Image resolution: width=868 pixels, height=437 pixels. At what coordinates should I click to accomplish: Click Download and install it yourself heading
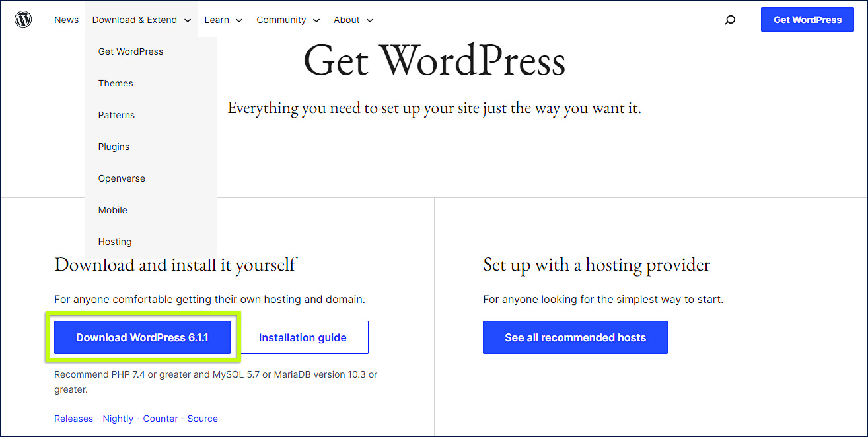[x=175, y=265]
